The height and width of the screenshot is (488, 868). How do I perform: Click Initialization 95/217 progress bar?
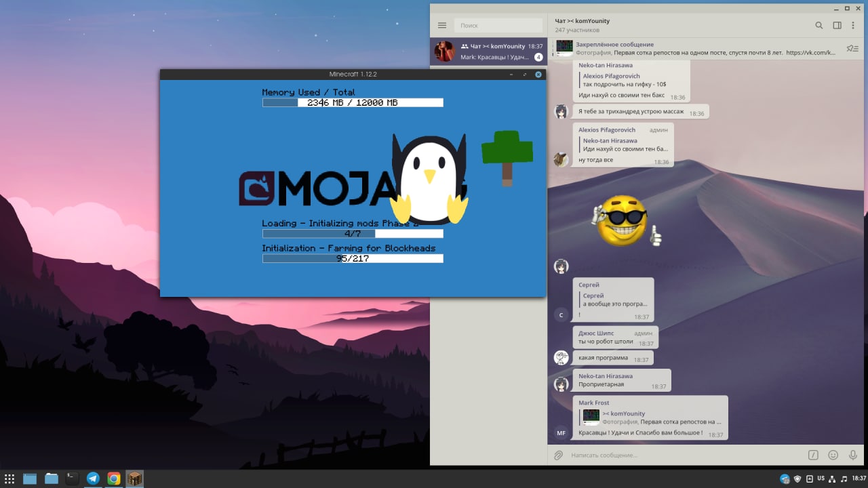pyautogui.click(x=353, y=258)
